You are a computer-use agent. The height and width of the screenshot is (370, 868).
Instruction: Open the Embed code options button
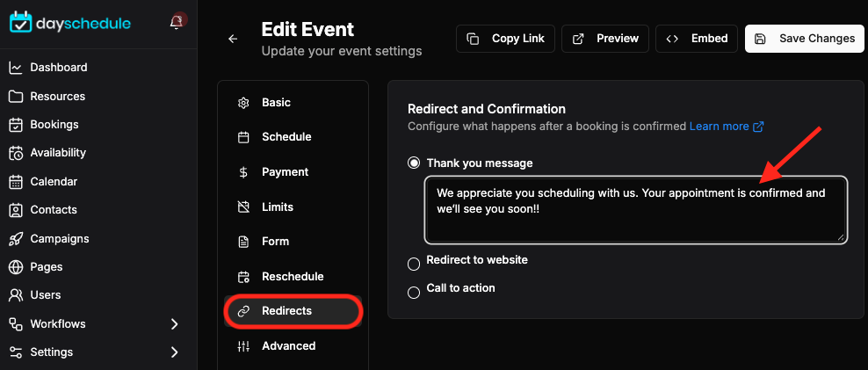click(697, 39)
